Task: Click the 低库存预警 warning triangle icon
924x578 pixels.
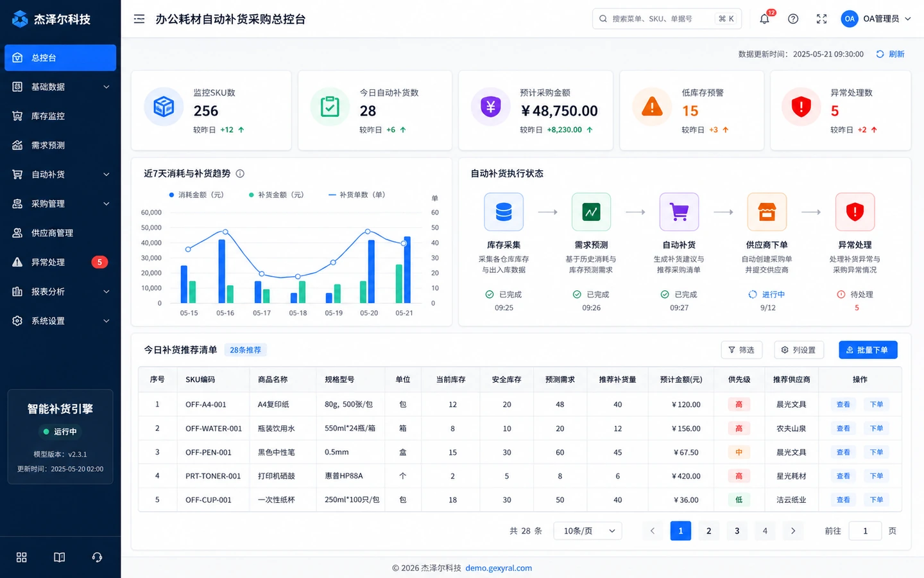Action: tap(652, 107)
